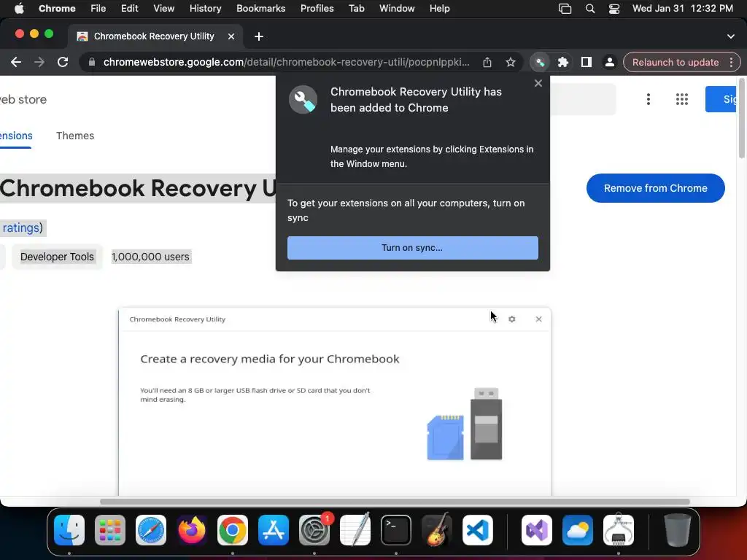
Task: Click the share page icon in address bar
Action: (487, 63)
